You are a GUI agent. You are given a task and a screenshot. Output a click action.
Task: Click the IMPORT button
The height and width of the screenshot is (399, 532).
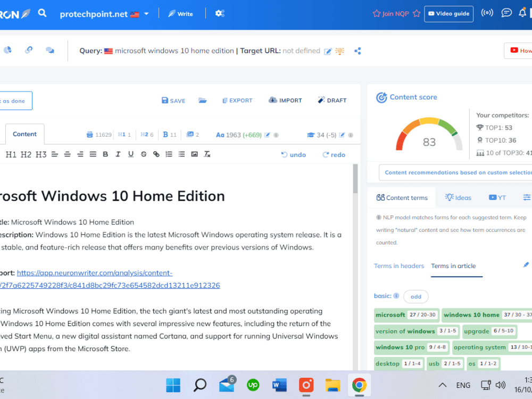coord(285,101)
